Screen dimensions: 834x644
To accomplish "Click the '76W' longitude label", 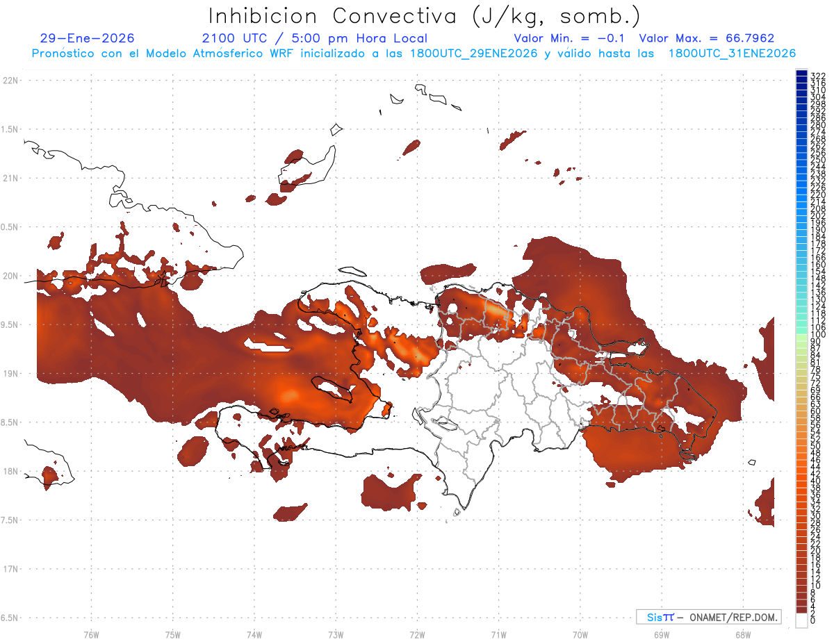I will pos(91,634).
